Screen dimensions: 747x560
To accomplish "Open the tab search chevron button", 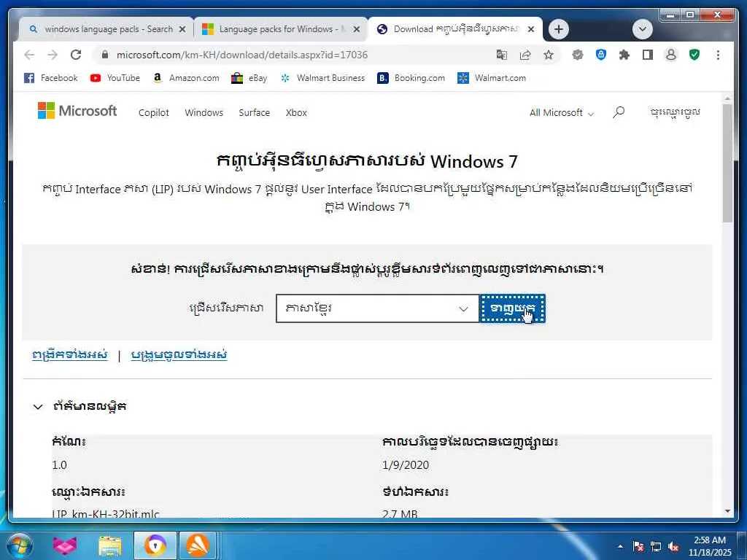I will [x=642, y=29].
